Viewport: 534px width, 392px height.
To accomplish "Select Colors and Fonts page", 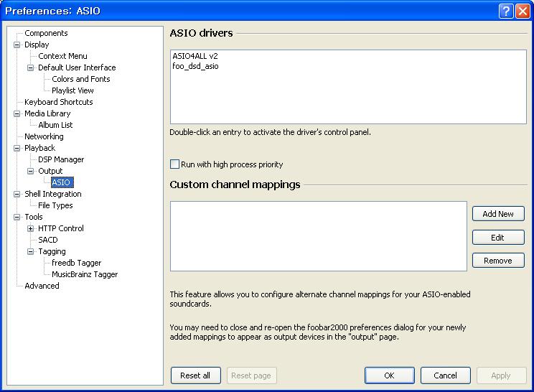I will pos(81,79).
